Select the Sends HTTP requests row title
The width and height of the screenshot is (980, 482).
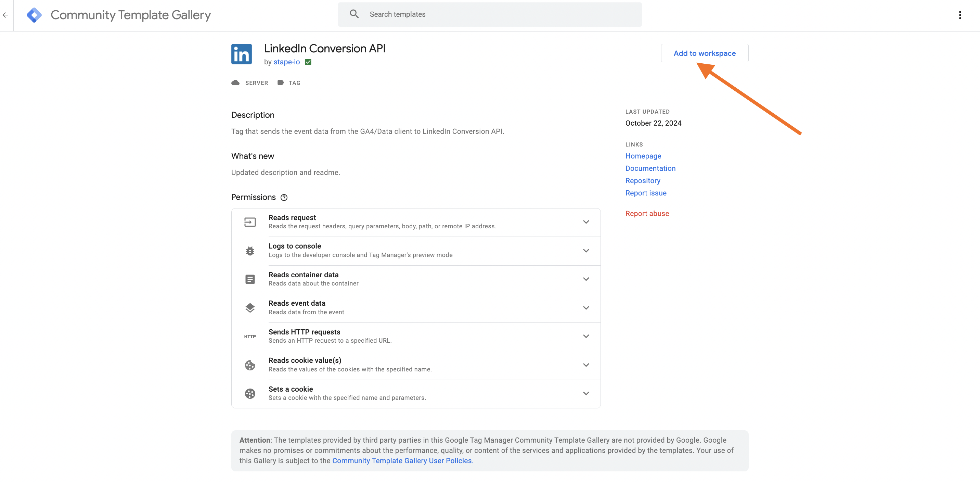[304, 332]
